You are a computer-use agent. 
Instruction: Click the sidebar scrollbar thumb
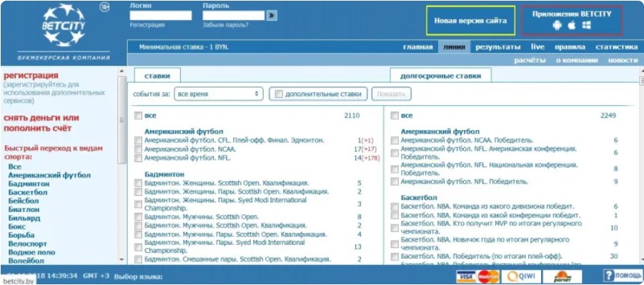point(122,120)
